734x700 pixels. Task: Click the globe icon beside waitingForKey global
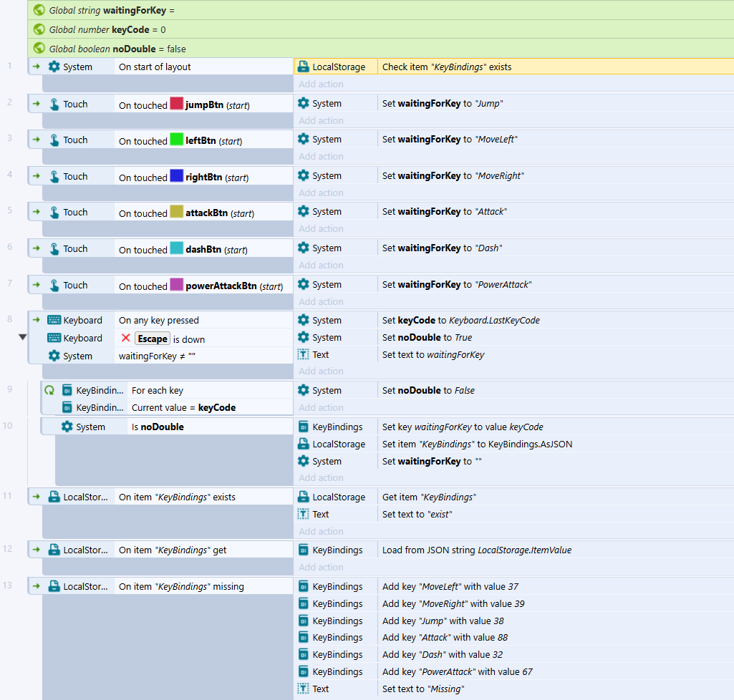(x=39, y=10)
